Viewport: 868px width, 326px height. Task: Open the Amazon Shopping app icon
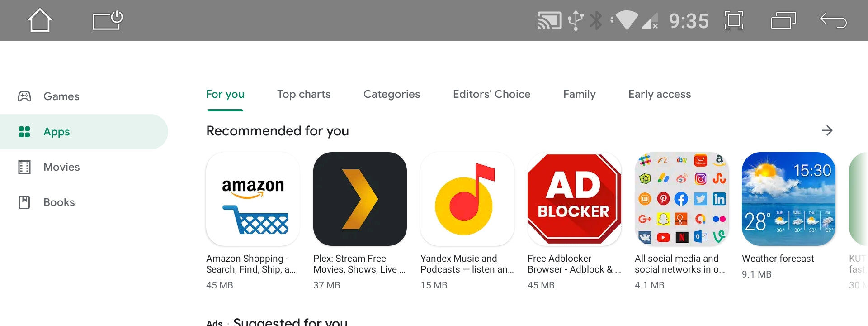coord(253,199)
